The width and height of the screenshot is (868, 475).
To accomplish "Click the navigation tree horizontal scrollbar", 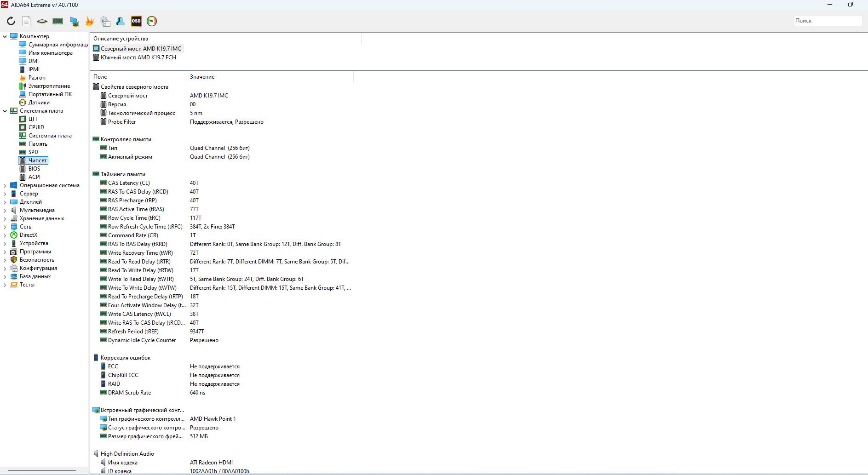I will [x=41, y=470].
